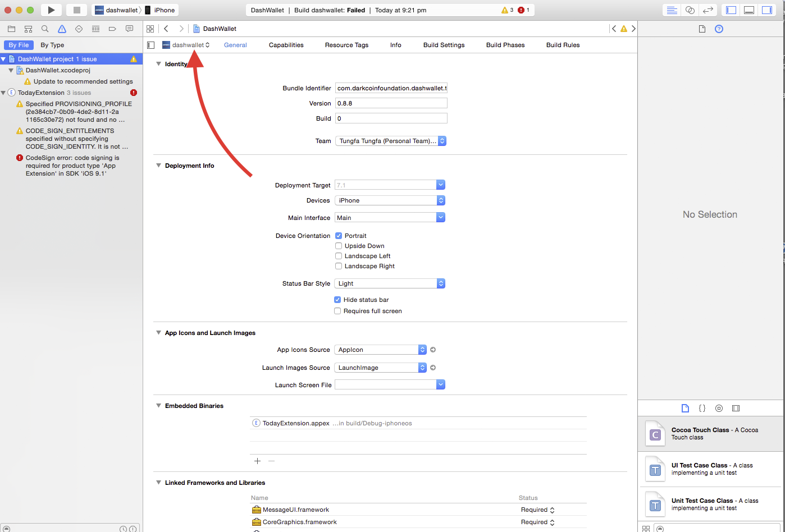
Task: Toggle the utilities panel visibility
Action: (767, 10)
